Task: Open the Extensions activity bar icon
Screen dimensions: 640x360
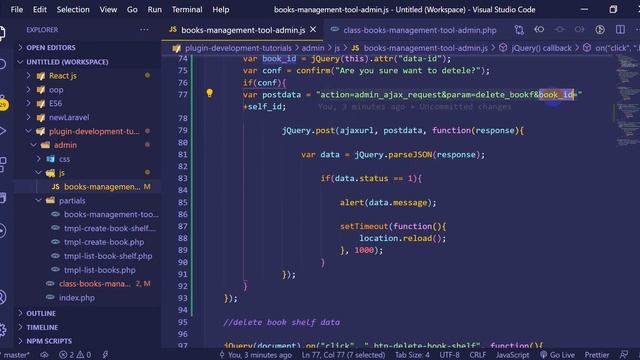Action: (2, 164)
